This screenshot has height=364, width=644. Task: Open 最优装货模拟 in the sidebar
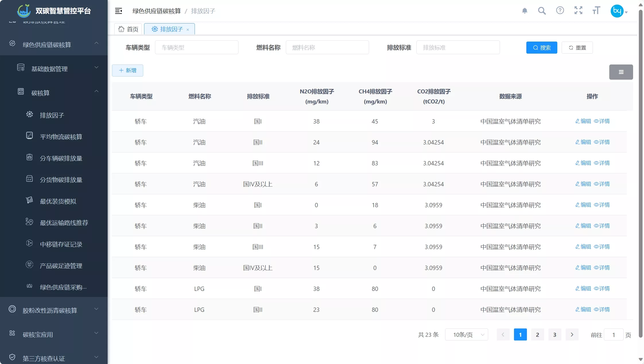pyautogui.click(x=54, y=201)
